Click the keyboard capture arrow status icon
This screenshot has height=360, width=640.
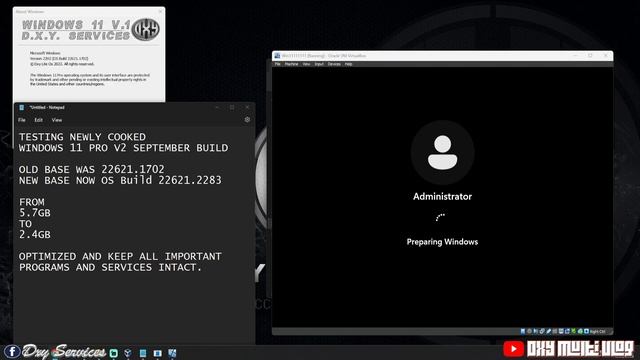[x=586, y=331]
